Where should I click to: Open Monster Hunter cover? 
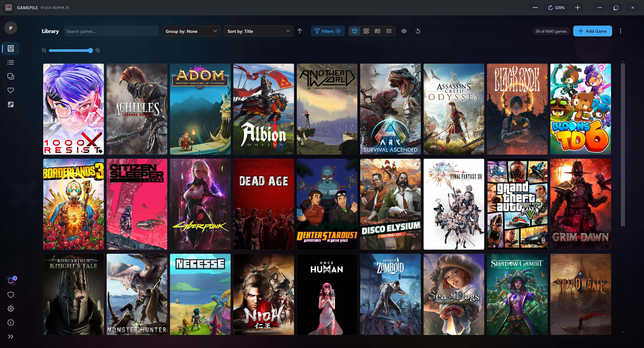[137, 294]
